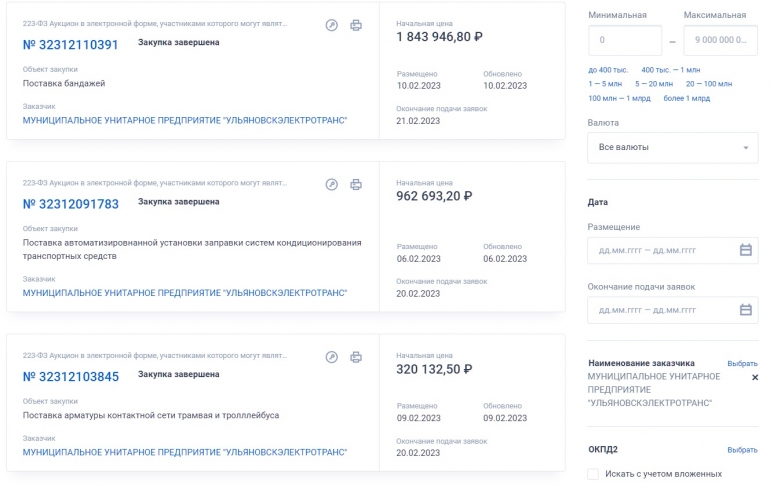Choose price preset до 400 тыс.

(608, 69)
